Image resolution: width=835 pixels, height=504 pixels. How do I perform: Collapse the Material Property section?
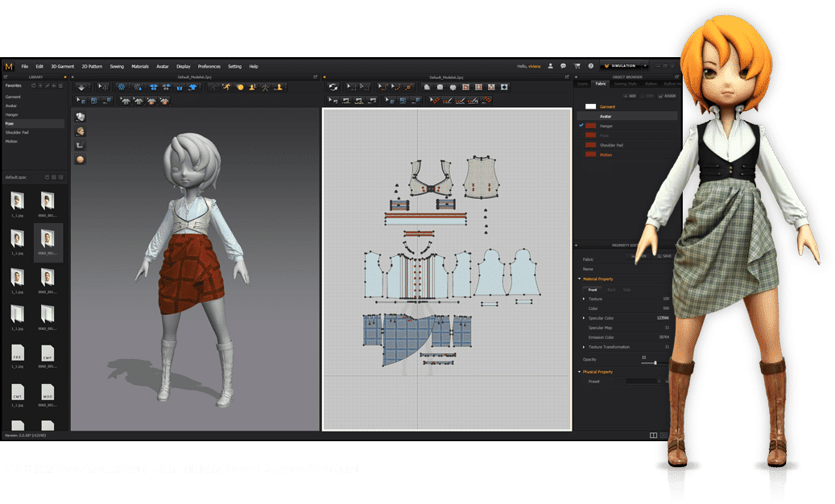point(580,279)
